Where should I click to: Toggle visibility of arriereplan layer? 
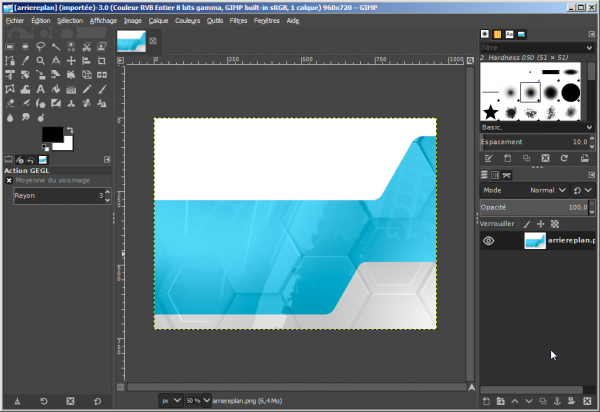point(489,241)
